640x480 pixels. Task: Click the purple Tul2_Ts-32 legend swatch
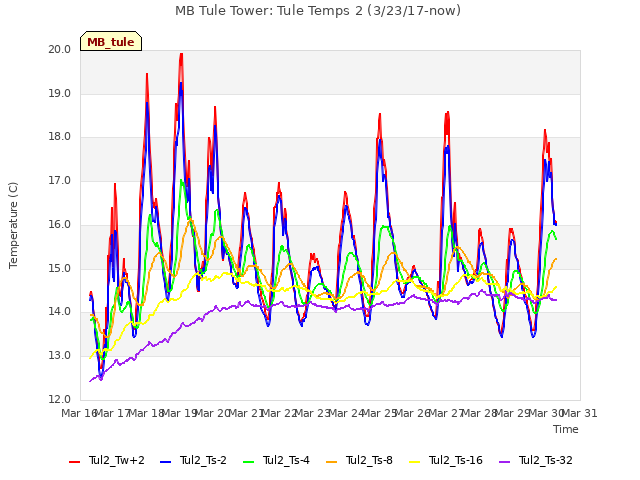pos(504,462)
